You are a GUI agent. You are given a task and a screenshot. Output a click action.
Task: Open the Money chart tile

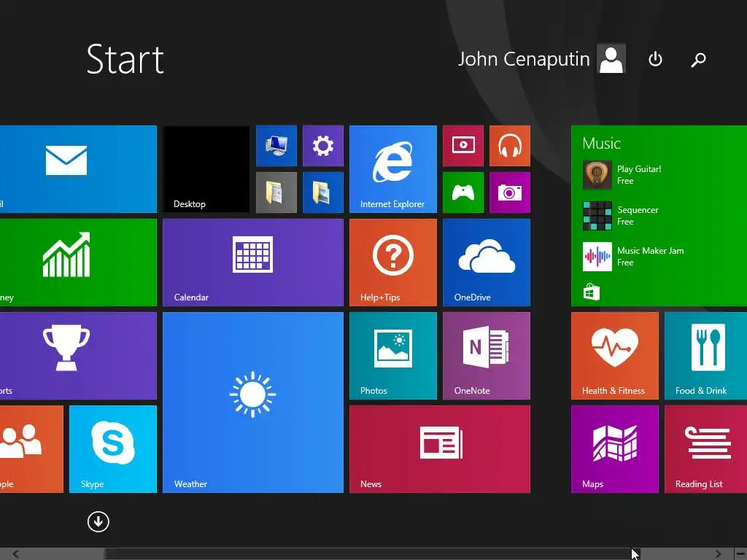(78, 262)
